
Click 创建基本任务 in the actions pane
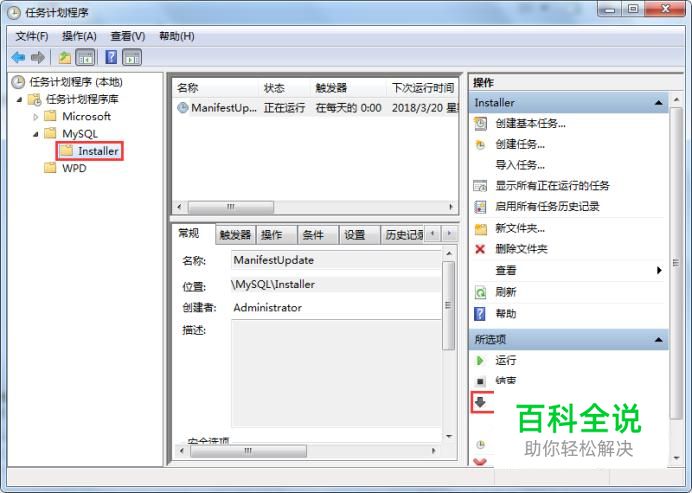coord(530,124)
